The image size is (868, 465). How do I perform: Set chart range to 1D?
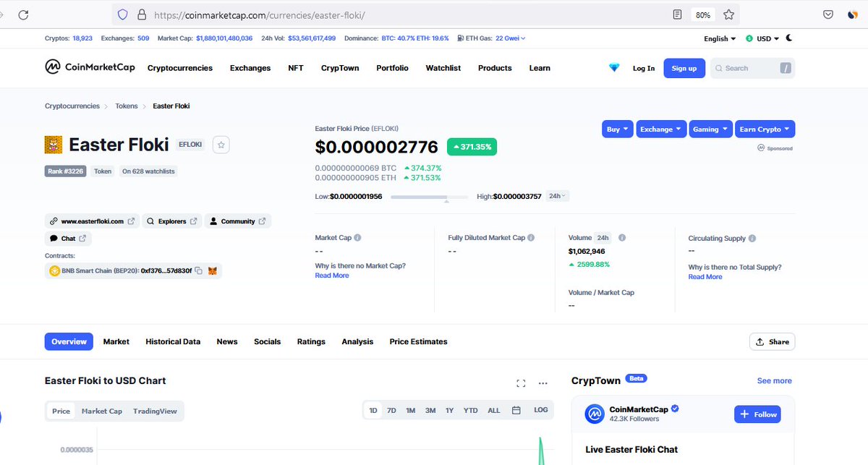(x=373, y=410)
